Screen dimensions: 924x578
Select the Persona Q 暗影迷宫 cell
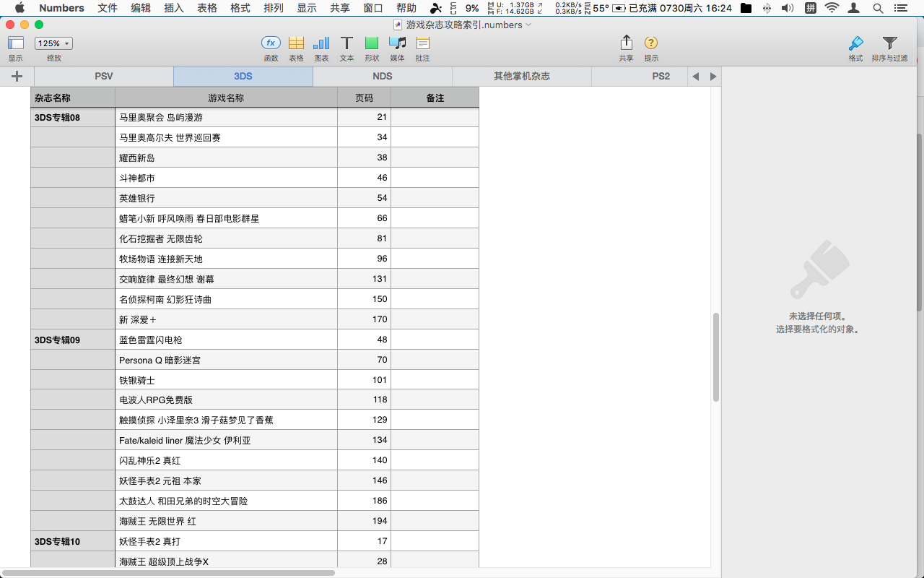[226, 360]
